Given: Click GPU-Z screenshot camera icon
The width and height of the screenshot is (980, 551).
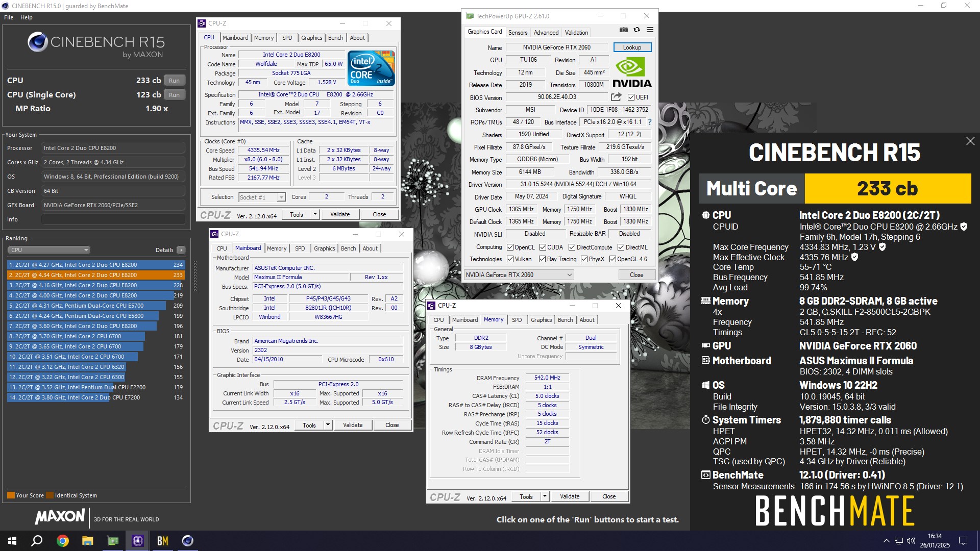Looking at the screenshot, I should click(623, 30).
